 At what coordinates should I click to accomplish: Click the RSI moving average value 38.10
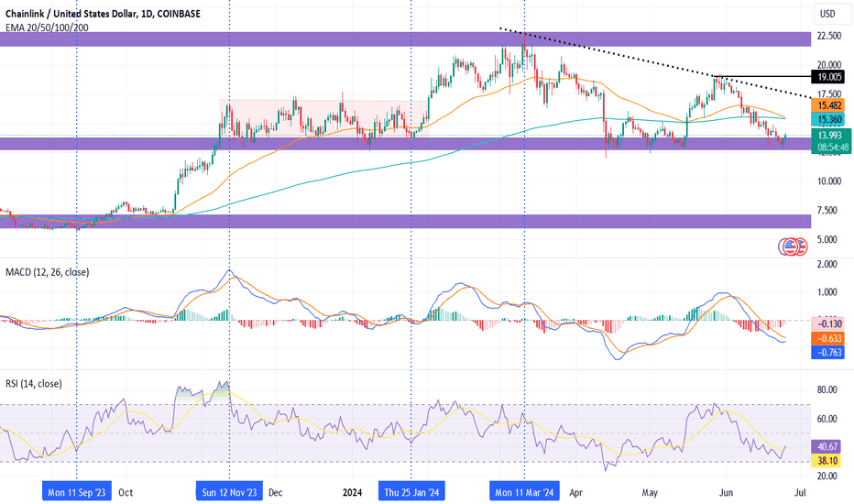point(827,461)
